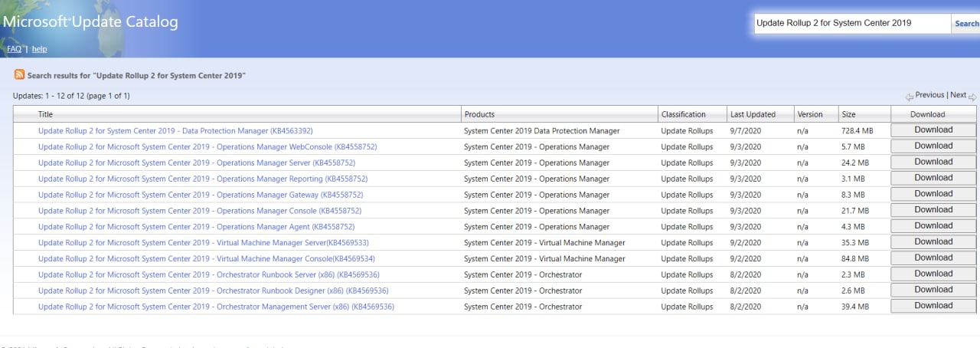Open the FAQ link
Screen dimensions: 980x348
14,49
